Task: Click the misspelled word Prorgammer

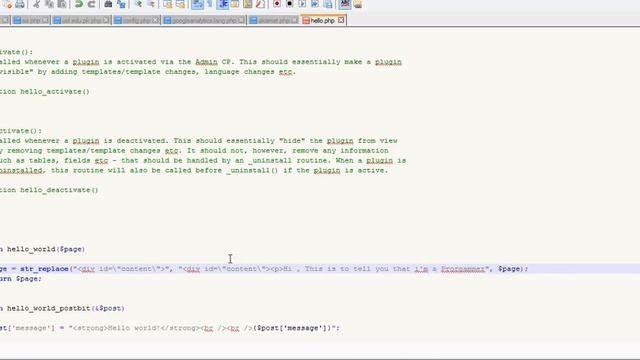Action: coord(463,269)
